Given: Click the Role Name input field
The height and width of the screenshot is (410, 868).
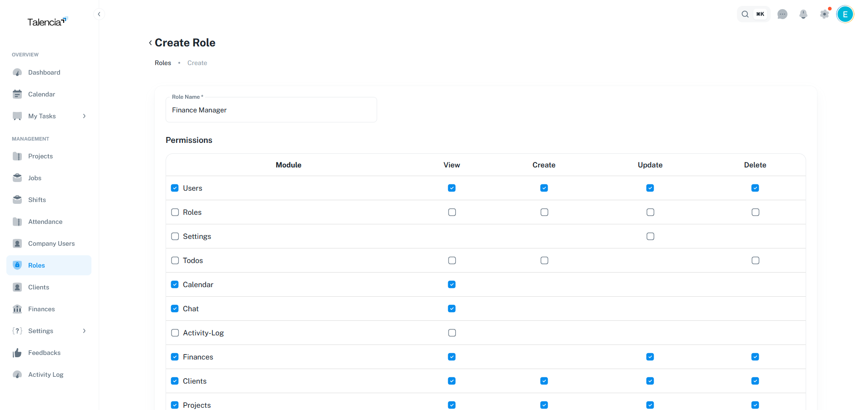Looking at the screenshot, I should click(x=271, y=110).
